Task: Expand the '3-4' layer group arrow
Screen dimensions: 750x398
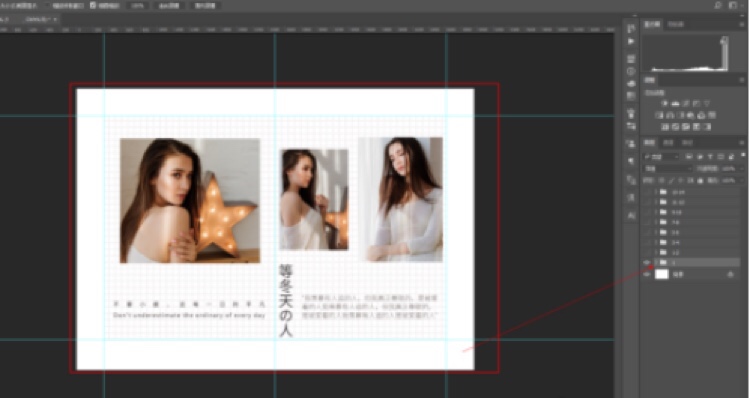Action: click(x=656, y=242)
